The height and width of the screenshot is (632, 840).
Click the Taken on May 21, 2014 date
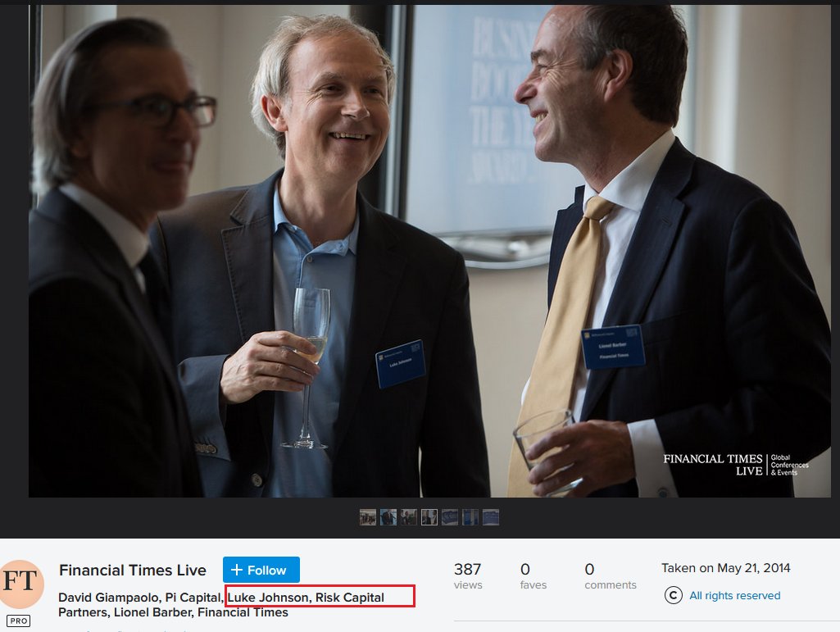click(725, 568)
